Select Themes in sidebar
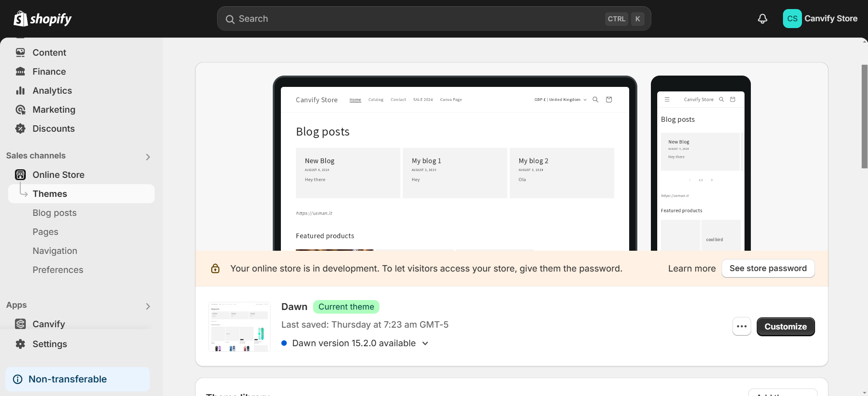 [x=81, y=194]
